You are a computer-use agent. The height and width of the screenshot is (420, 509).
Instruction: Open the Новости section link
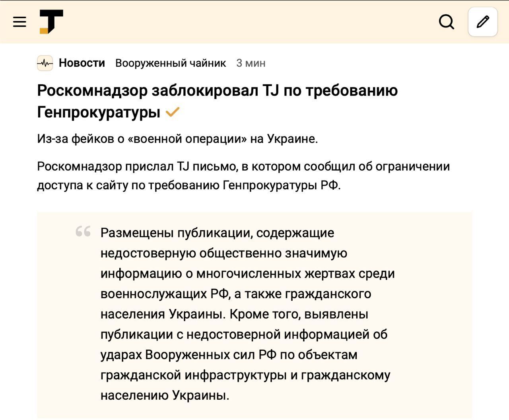(x=82, y=63)
